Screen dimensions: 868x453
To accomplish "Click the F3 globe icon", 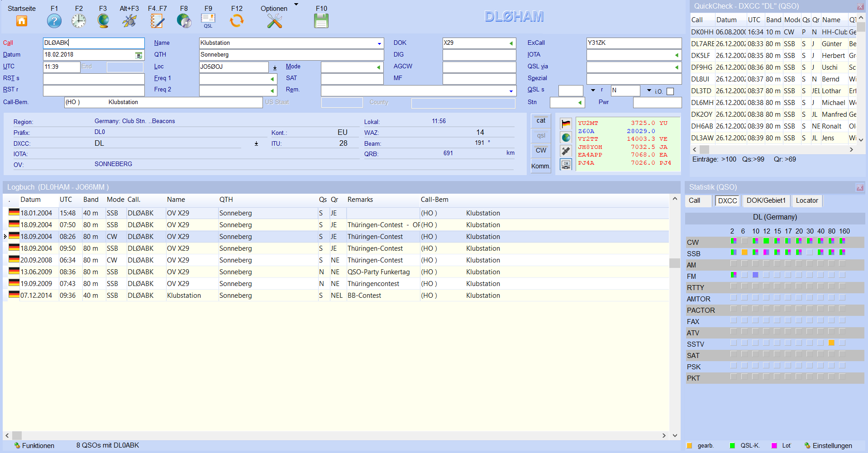I will [x=103, y=21].
